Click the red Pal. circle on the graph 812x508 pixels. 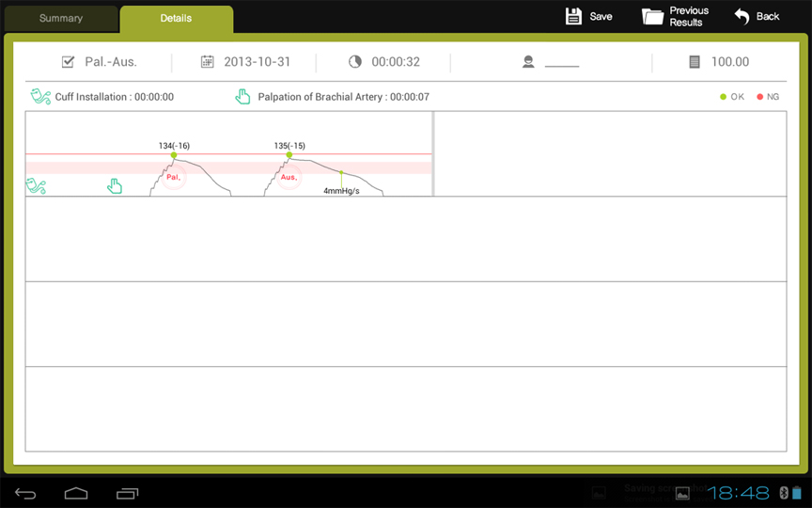pos(174,177)
